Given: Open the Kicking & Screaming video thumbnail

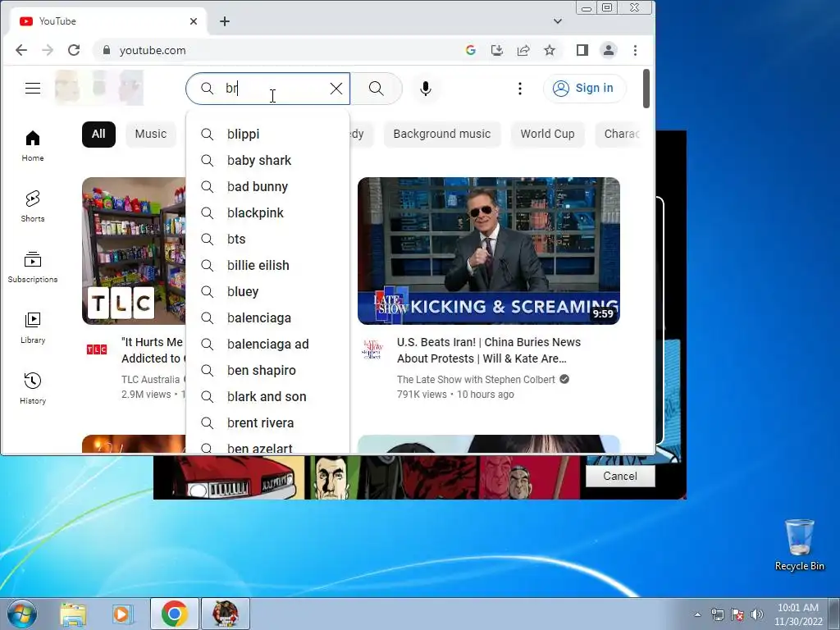Looking at the screenshot, I should (x=489, y=251).
